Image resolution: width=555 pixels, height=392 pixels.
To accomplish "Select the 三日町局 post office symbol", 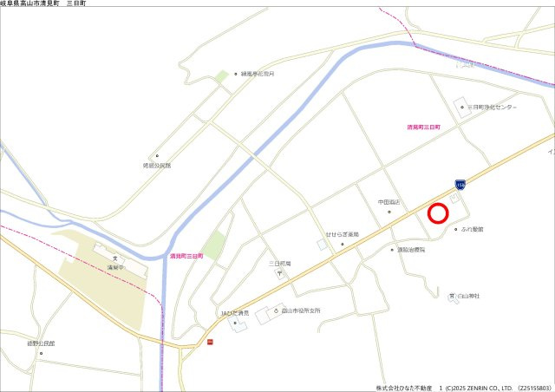I will pos(280,273).
